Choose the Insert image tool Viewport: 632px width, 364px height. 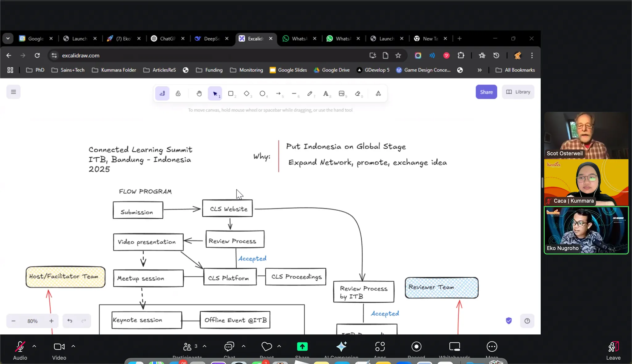342,93
